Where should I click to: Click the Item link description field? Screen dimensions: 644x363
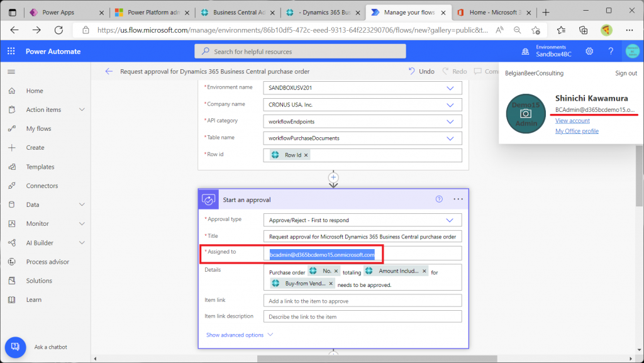coord(362,316)
